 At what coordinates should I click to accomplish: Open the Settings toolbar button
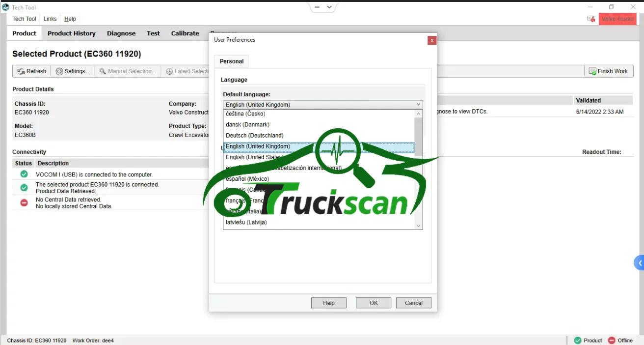(73, 71)
